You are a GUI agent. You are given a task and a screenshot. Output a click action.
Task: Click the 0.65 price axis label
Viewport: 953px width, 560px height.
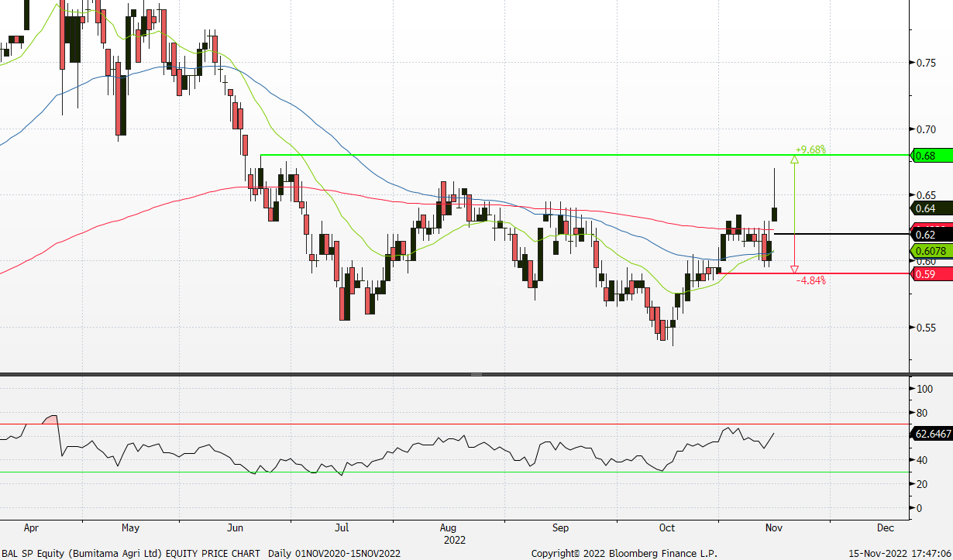(925, 195)
